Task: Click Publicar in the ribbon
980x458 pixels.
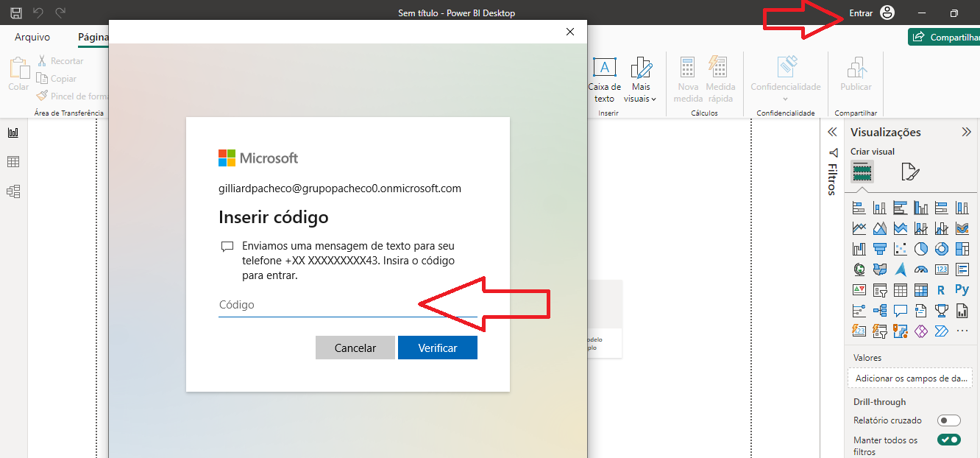Action: pos(856,75)
